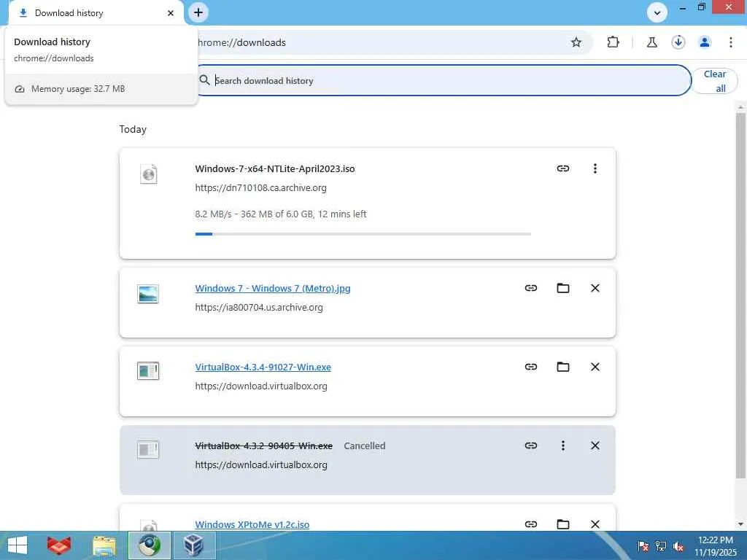Screen dimensions: 747x560
Task: Open a new tab with plus button
Action: coord(198,12)
